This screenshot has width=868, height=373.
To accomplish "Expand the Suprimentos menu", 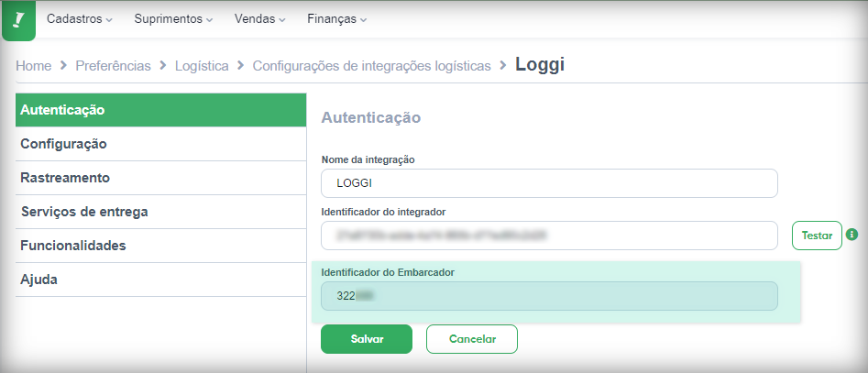I will coord(173,19).
